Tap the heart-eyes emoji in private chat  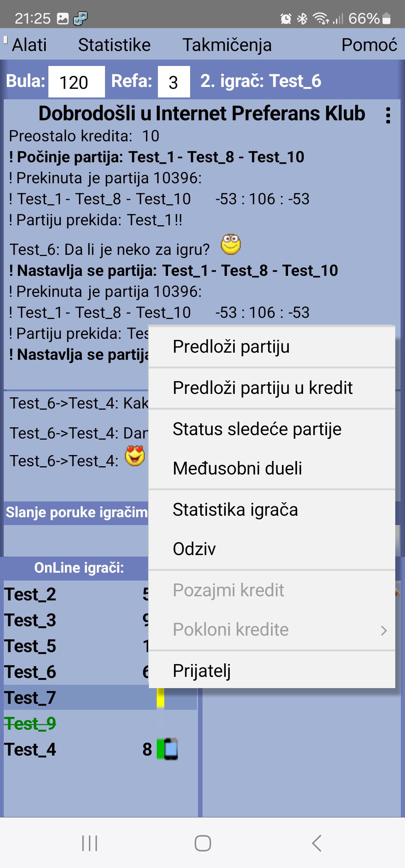click(135, 456)
